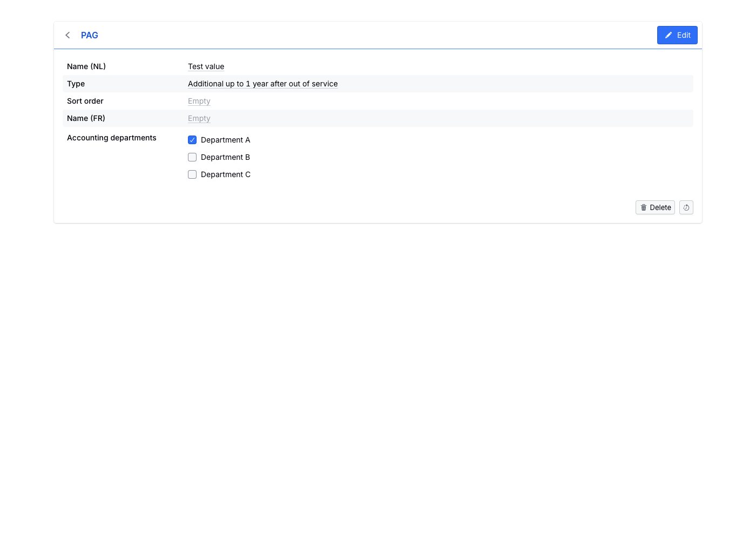Click the 'Sort order' field label
Screen dimensions: 756x540
pos(85,101)
